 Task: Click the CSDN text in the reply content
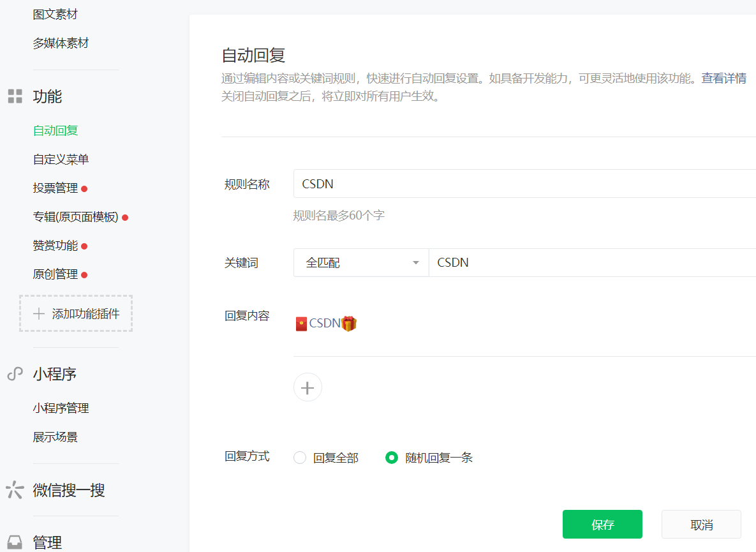pyautogui.click(x=325, y=324)
